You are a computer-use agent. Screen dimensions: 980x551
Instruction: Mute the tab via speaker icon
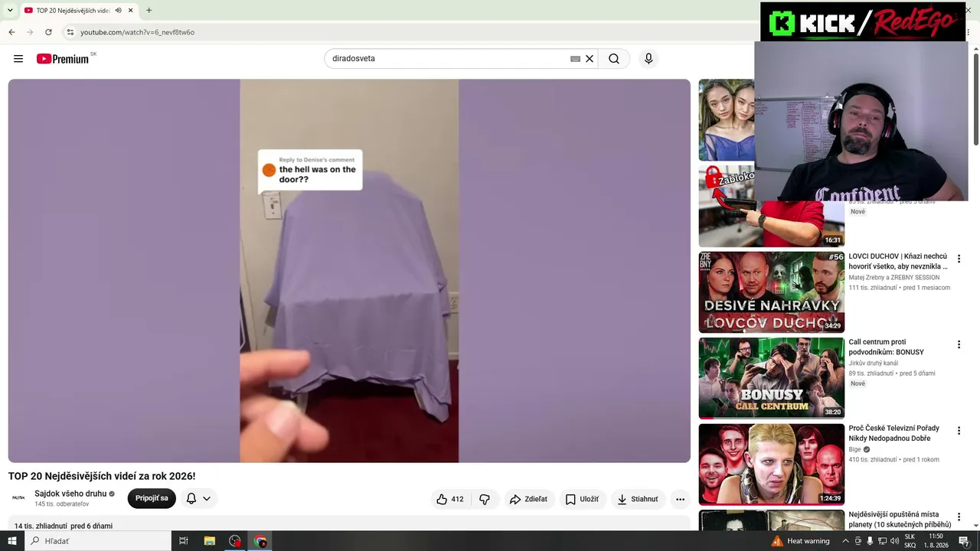118,11
